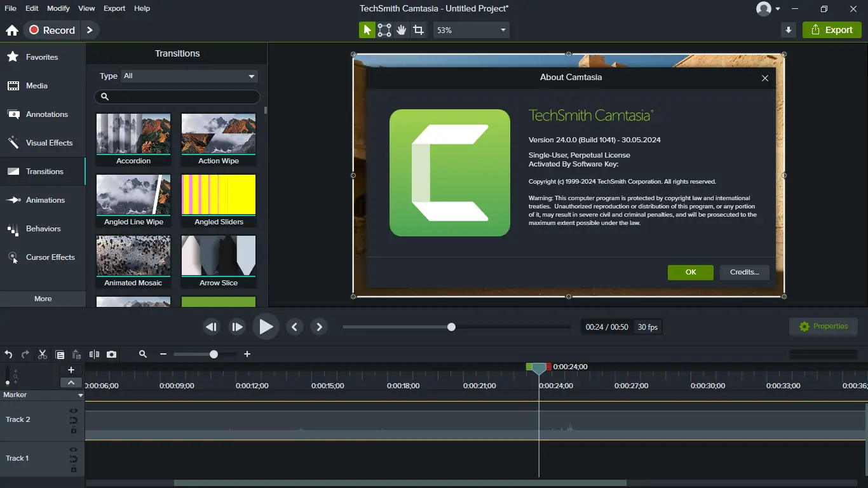
Task: Step back one frame
Action: click(x=212, y=327)
